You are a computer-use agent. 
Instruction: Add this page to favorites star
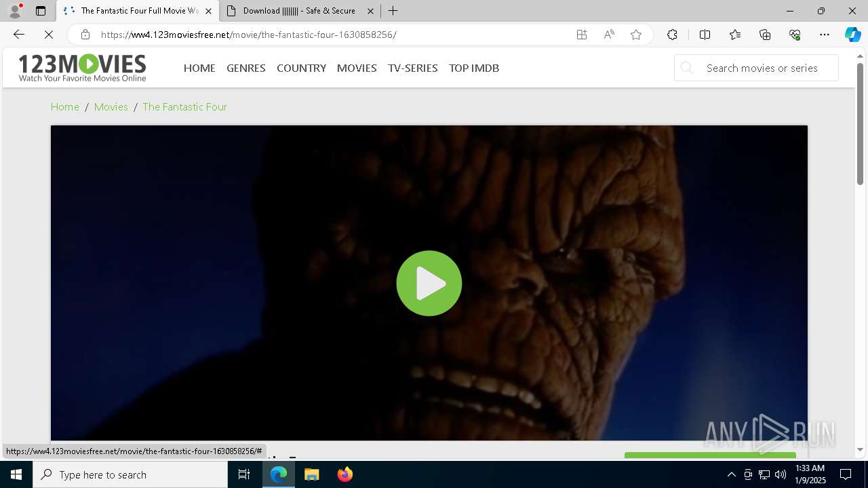coord(636,35)
